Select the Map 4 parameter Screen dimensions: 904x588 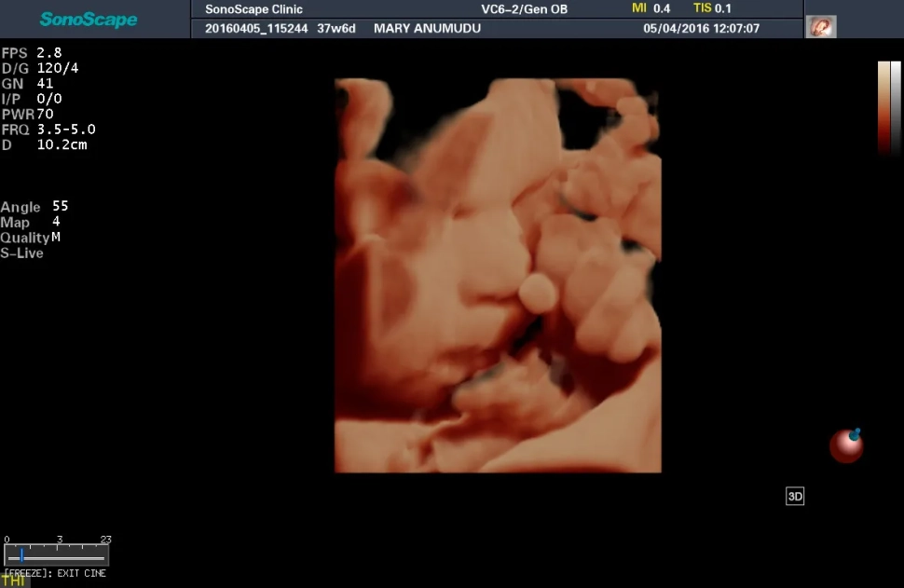tap(30, 222)
